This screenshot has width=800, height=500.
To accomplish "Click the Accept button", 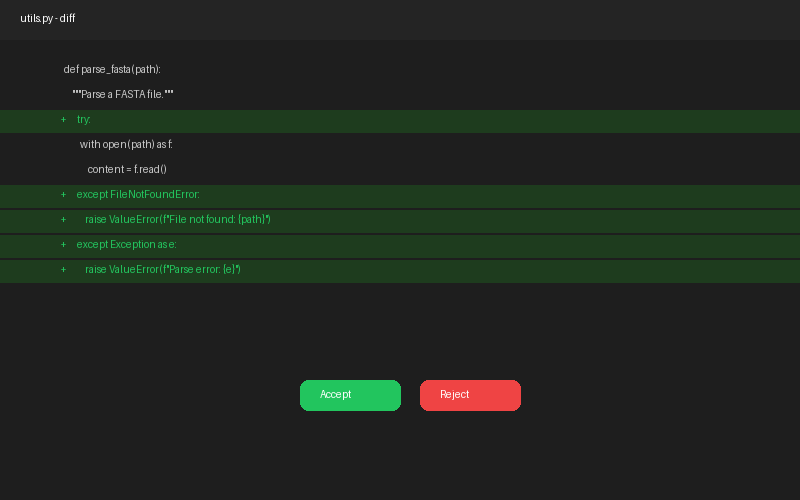I will [x=350, y=395].
